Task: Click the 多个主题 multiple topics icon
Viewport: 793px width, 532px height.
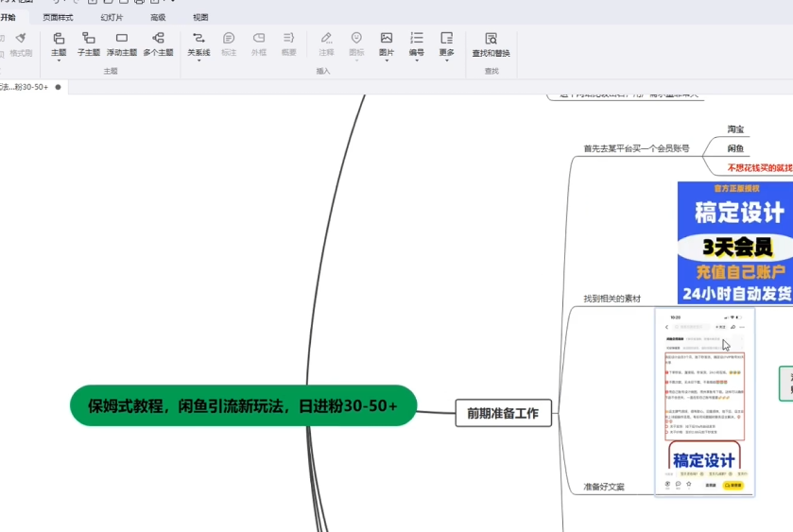Action: coord(158,40)
